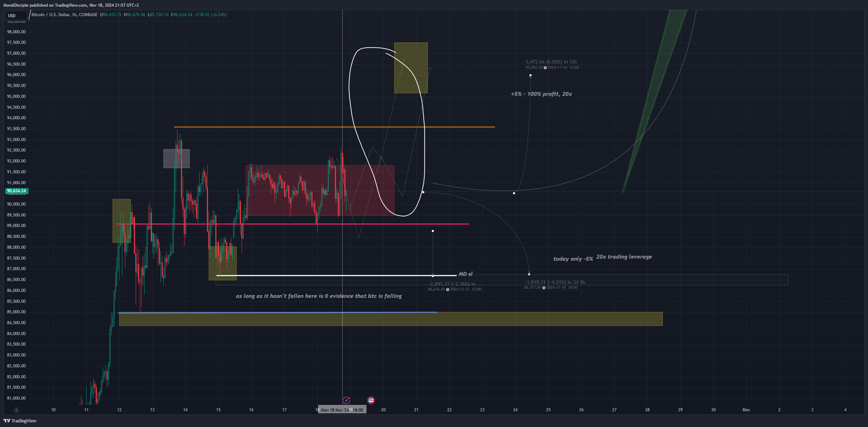Click the Bitcoin / U.S. Dollar symbol title

[51, 15]
